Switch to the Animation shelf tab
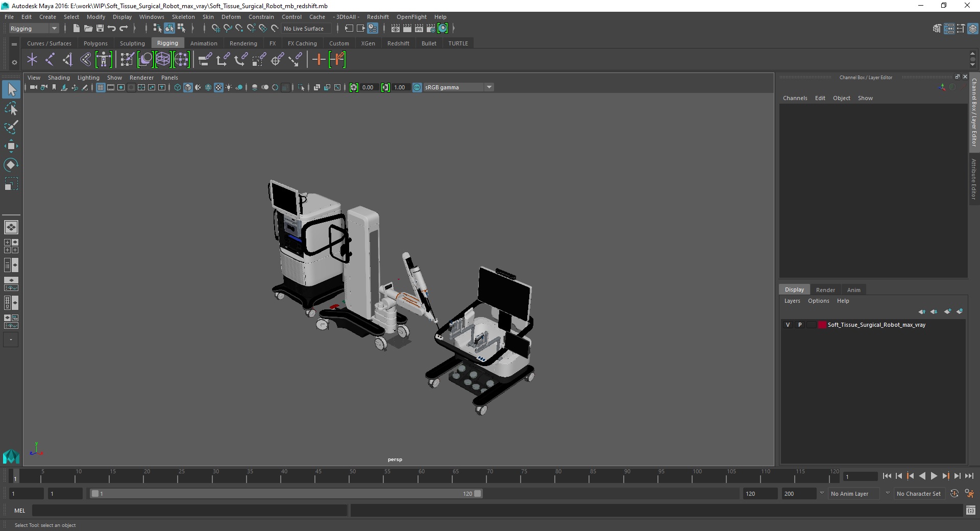Image resolution: width=980 pixels, height=531 pixels. click(204, 43)
